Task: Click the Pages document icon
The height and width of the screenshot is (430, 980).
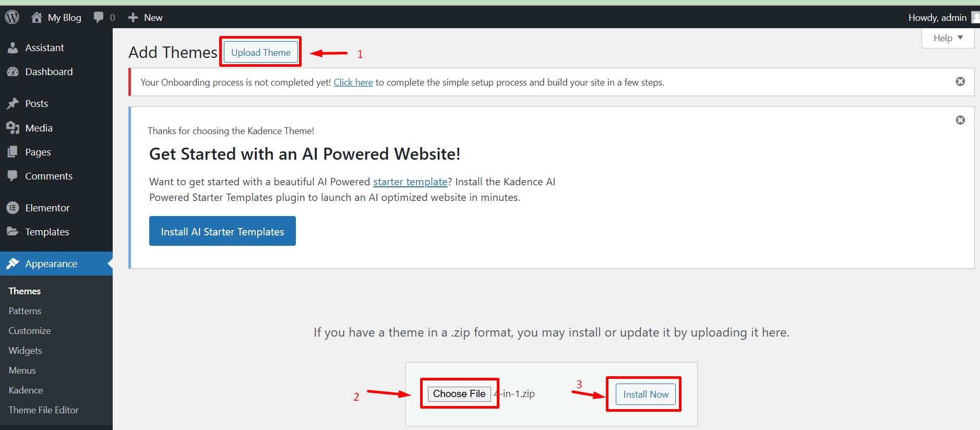Action: [13, 152]
